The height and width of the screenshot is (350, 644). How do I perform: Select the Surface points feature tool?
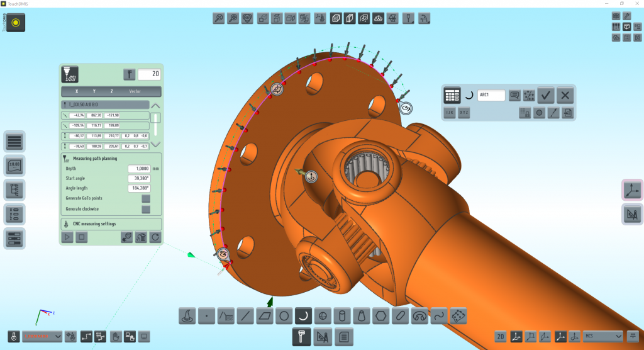[458, 316]
